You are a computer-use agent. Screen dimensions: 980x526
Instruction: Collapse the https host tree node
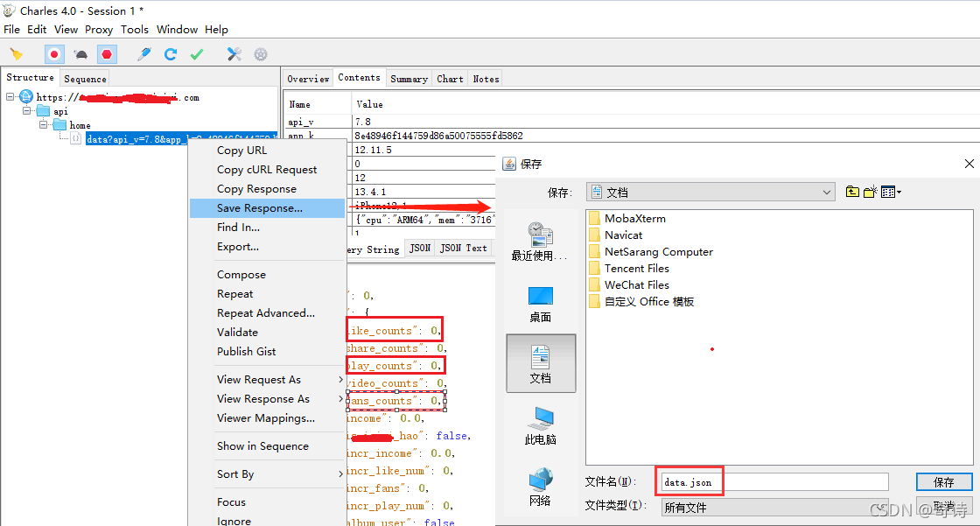[x=10, y=97]
